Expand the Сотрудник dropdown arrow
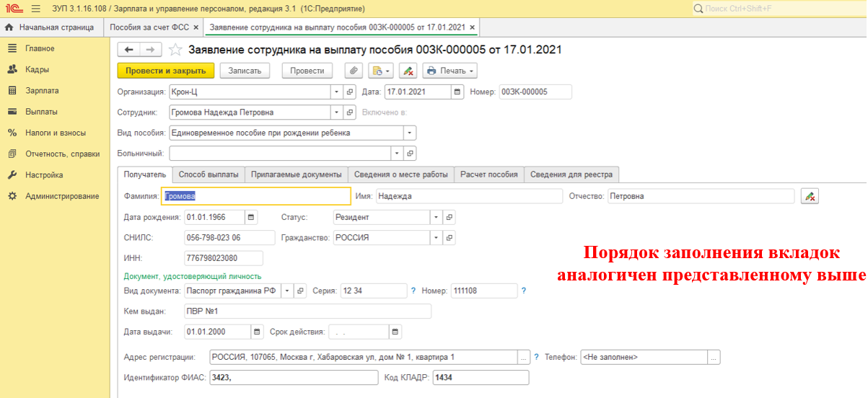The height and width of the screenshot is (398, 868). (x=336, y=112)
